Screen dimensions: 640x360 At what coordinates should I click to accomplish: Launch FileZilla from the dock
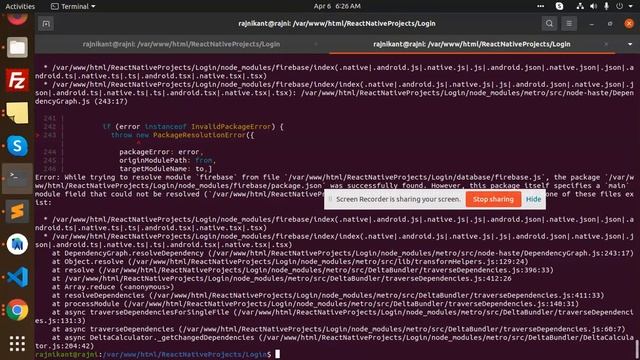point(17,80)
